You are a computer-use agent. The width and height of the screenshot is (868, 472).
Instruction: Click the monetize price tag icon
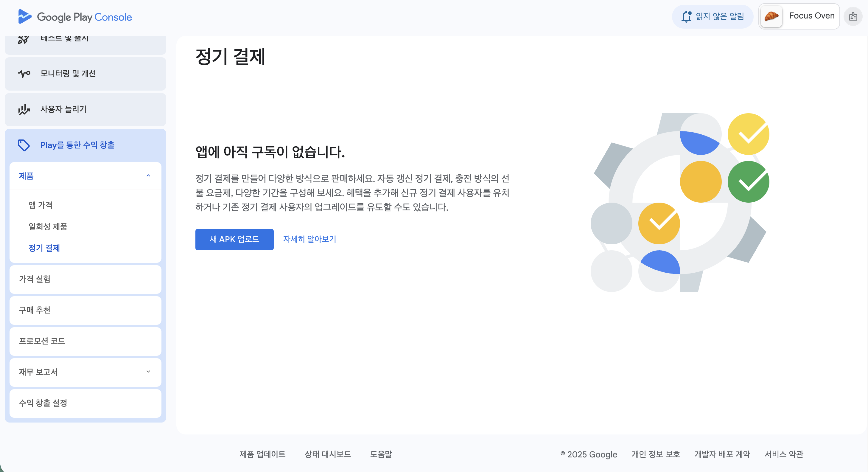point(24,145)
